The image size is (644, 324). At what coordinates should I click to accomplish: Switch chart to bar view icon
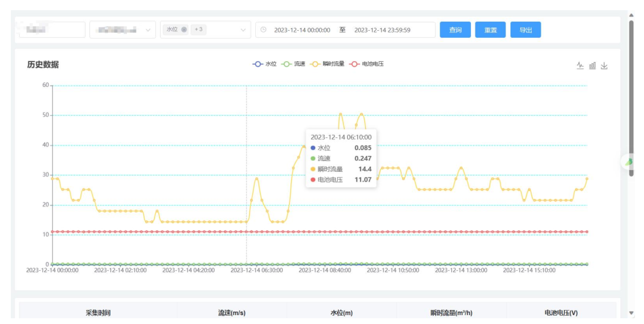pyautogui.click(x=592, y=65)
